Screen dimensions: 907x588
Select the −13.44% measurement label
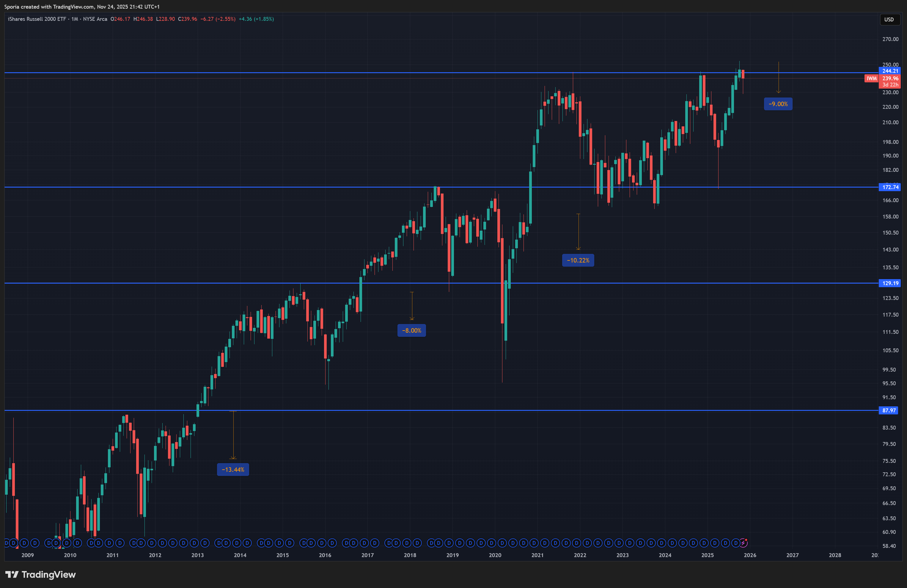coord(233,469)
